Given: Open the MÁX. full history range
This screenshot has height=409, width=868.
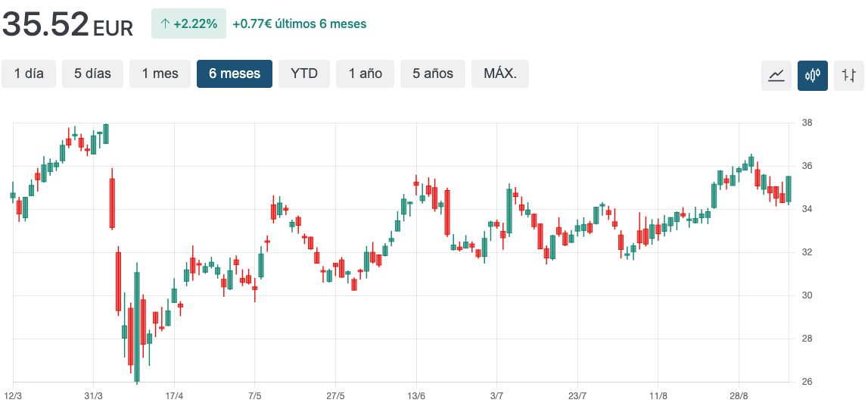Looking at the screenshot, I should tap(500, 73).
